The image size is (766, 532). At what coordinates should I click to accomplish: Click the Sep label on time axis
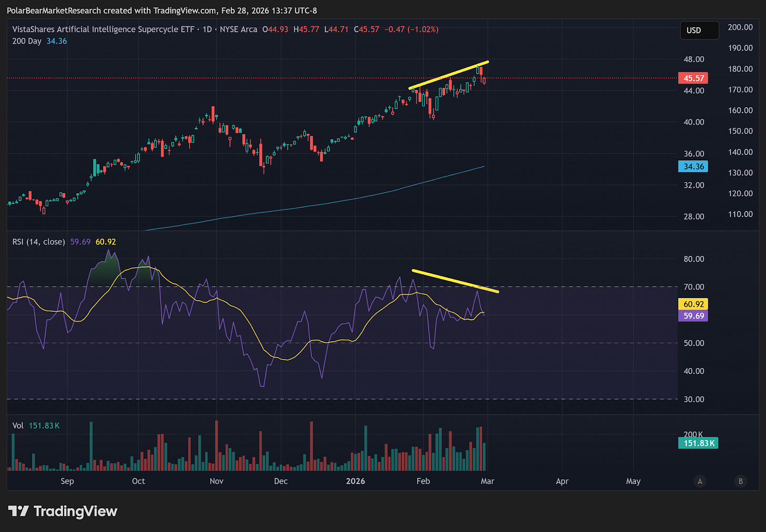[x=67, y=481]
